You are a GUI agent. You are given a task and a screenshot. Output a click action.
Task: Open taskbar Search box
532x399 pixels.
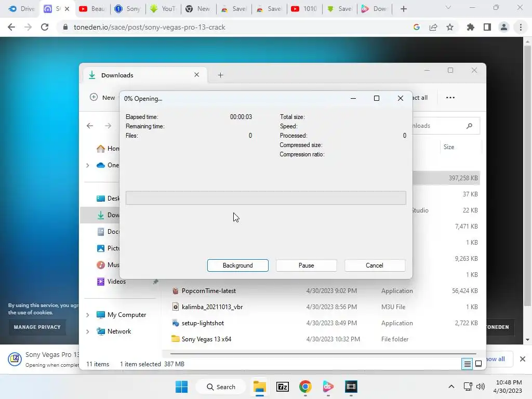[x=221, y=387]
